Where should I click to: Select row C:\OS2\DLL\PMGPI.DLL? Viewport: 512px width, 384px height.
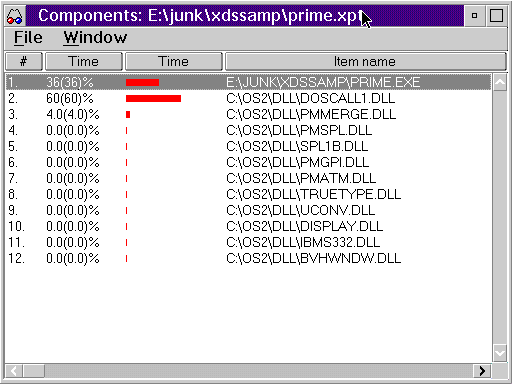pos(248,162)
